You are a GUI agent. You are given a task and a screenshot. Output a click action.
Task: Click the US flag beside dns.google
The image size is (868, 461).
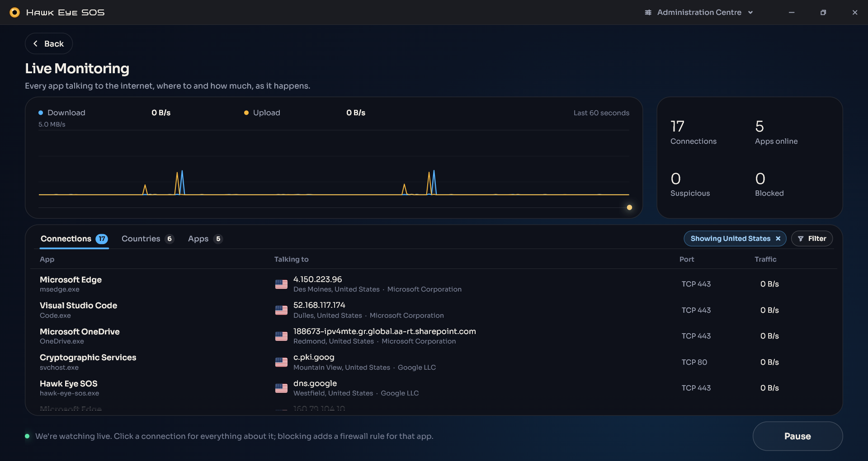tap(281, 388)
